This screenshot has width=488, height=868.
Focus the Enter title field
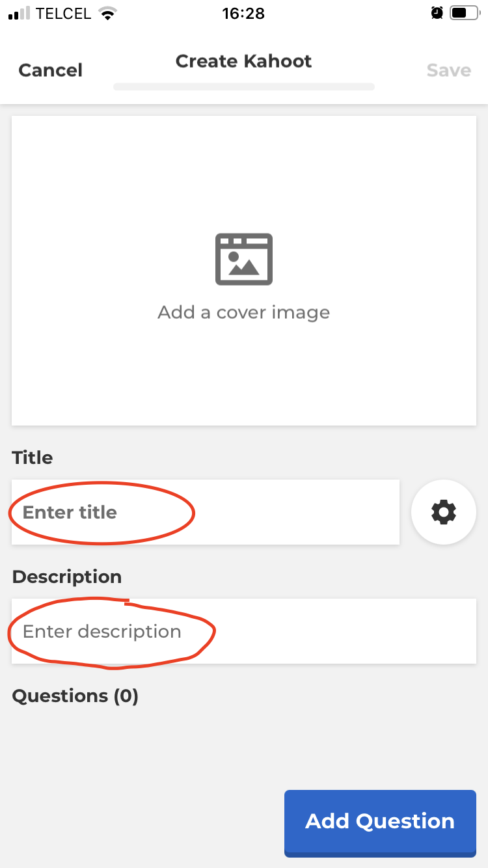205,512
